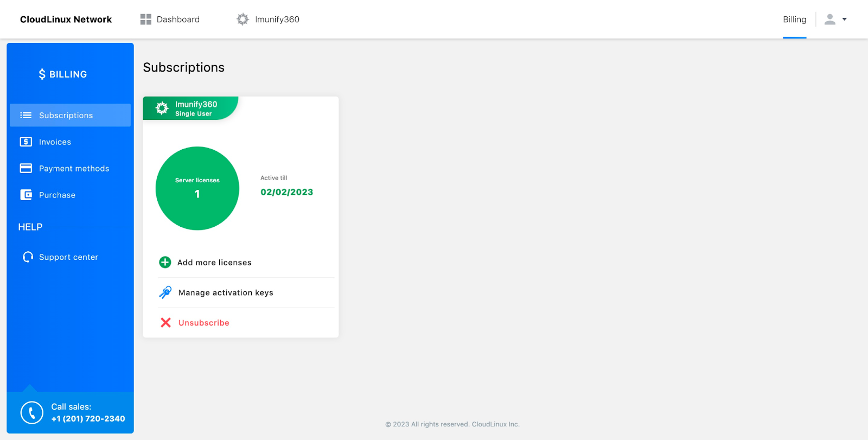Click the green plus icon for licenses
This screenshot has height=440, width=868.
(x=165, y=263)
